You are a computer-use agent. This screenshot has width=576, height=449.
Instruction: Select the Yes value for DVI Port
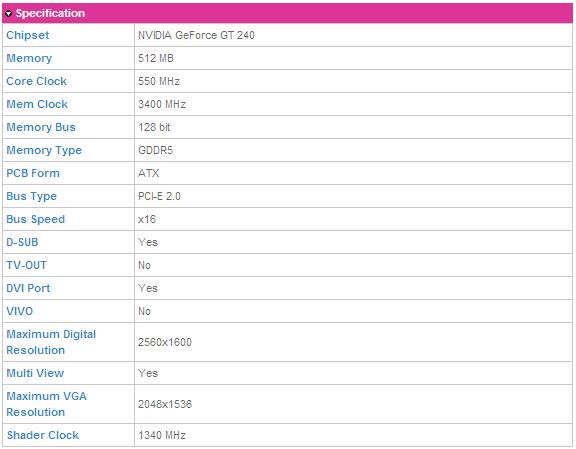click(x=148, y=288)
